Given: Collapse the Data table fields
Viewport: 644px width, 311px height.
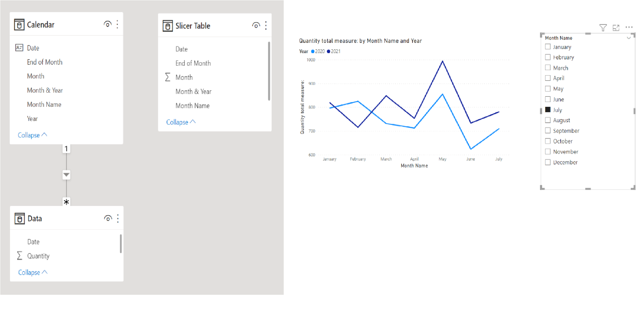Looking at the screenshot, I should [33, 272].
